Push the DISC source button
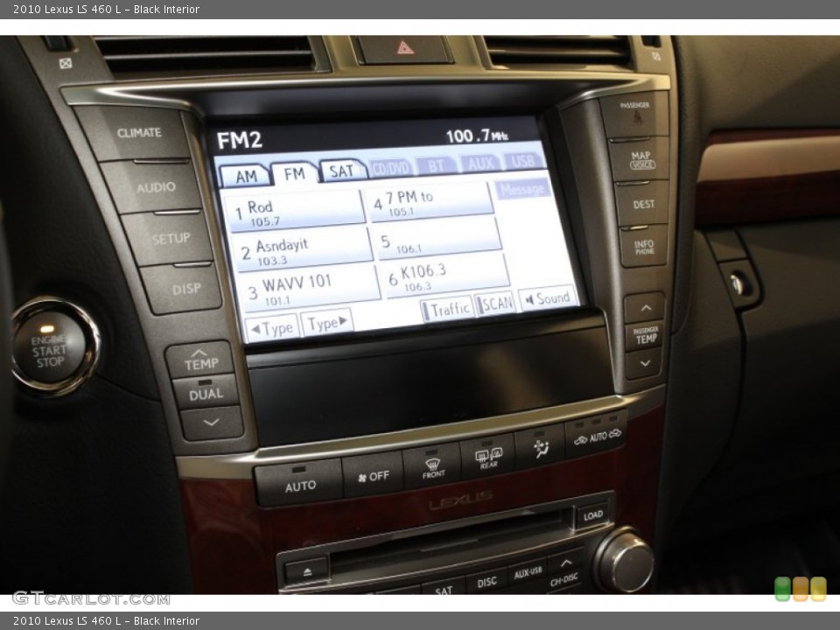 tap(486, 581)
